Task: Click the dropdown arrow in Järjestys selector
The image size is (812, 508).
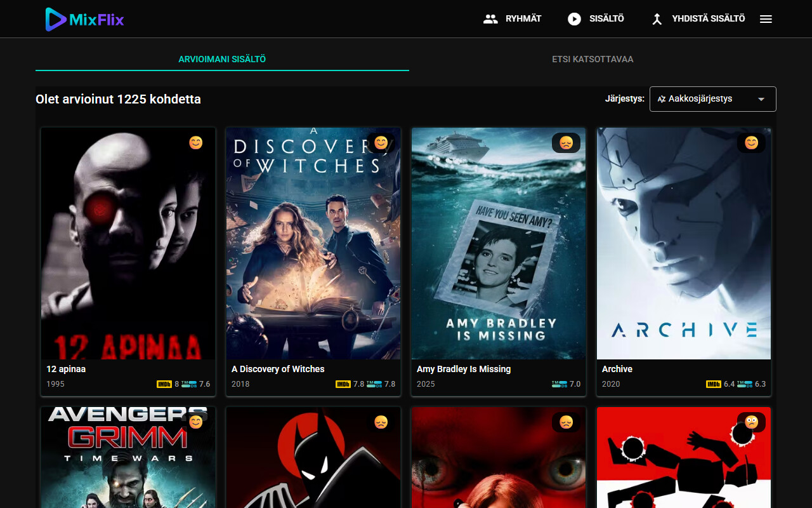Action: (761, 100)
